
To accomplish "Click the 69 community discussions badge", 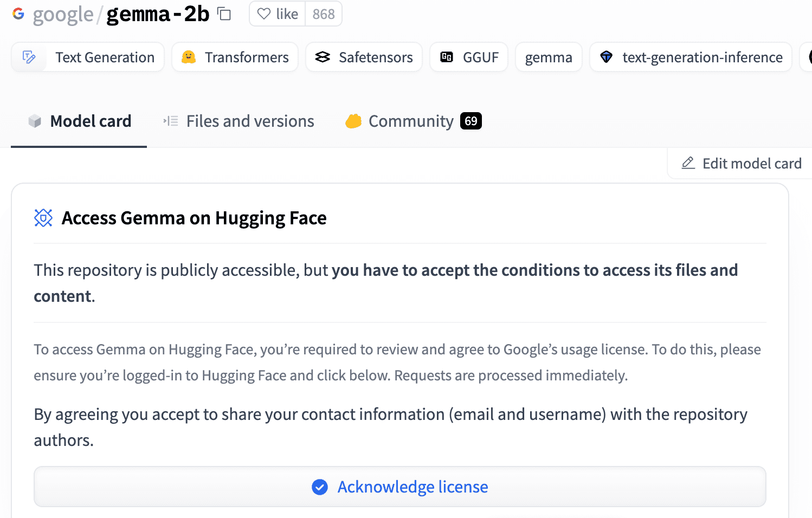I will click(x=471, y=121).
